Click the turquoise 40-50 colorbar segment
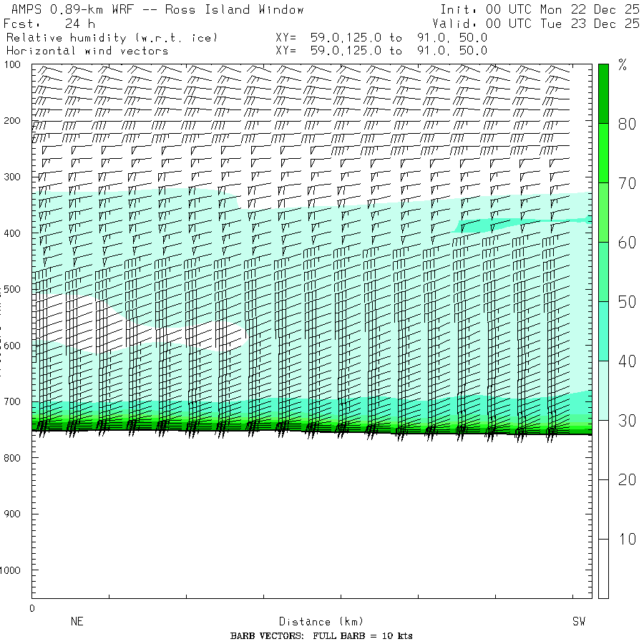 coord(603,331)
